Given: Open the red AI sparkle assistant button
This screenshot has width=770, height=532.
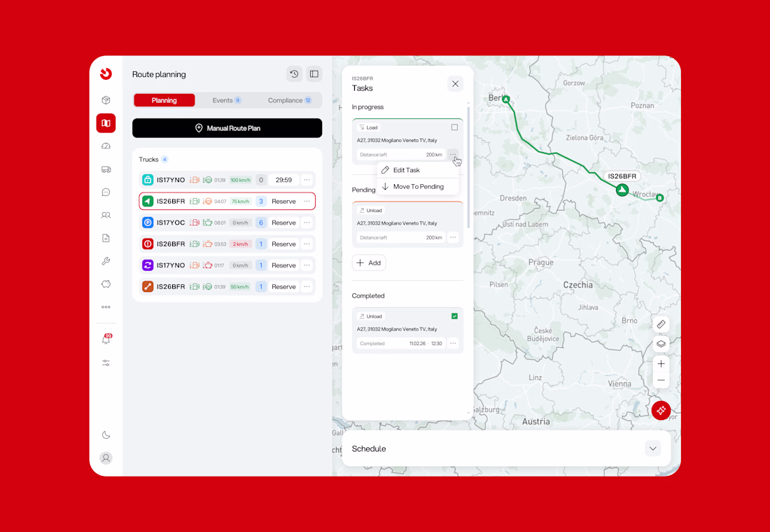Looking at the screenshot, I should click(x=661, y=410).
